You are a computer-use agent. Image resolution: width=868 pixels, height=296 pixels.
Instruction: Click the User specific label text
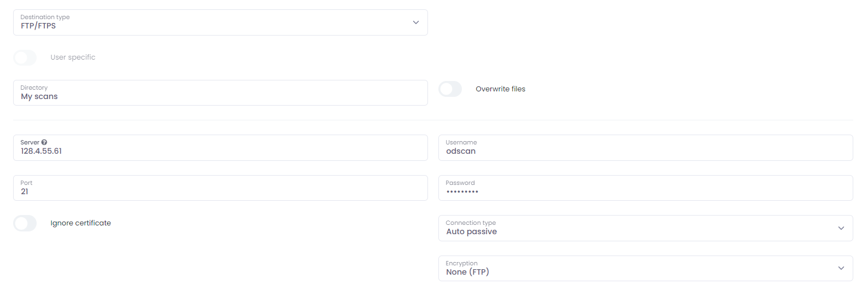pyautogui.click(x=73, y=57)
